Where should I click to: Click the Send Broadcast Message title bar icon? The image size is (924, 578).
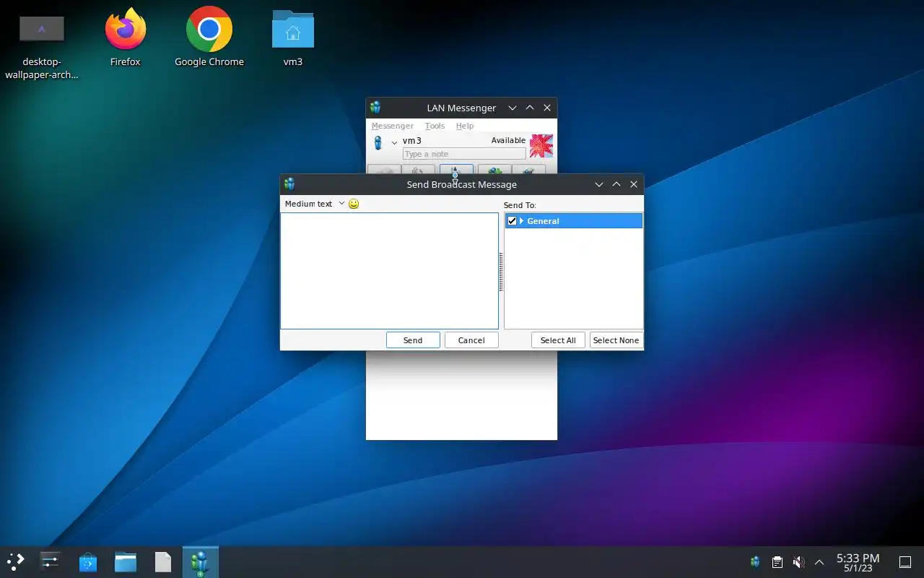tap(289, 184)
